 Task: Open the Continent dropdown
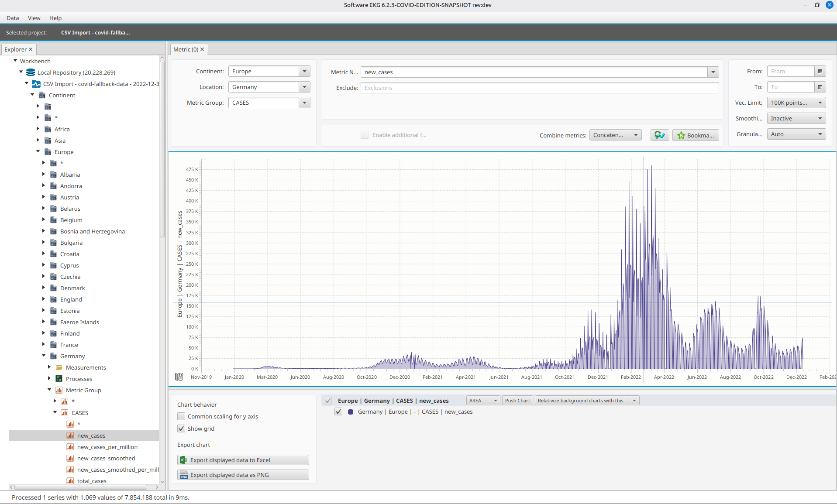coord(304,72)
